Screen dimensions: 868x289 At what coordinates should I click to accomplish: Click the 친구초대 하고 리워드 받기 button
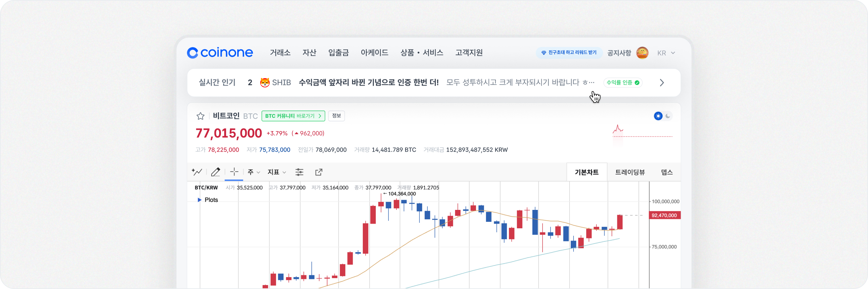pyautogui.click(x=569, y=53)
